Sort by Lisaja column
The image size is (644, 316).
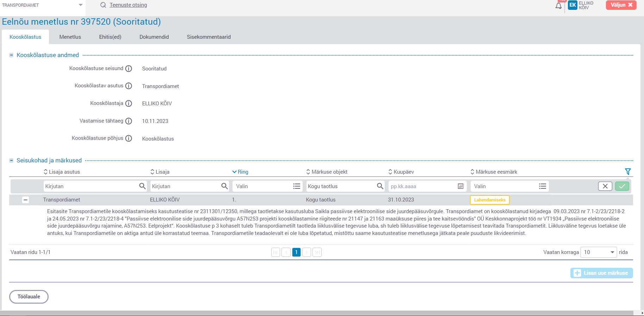tap(160, 172)
